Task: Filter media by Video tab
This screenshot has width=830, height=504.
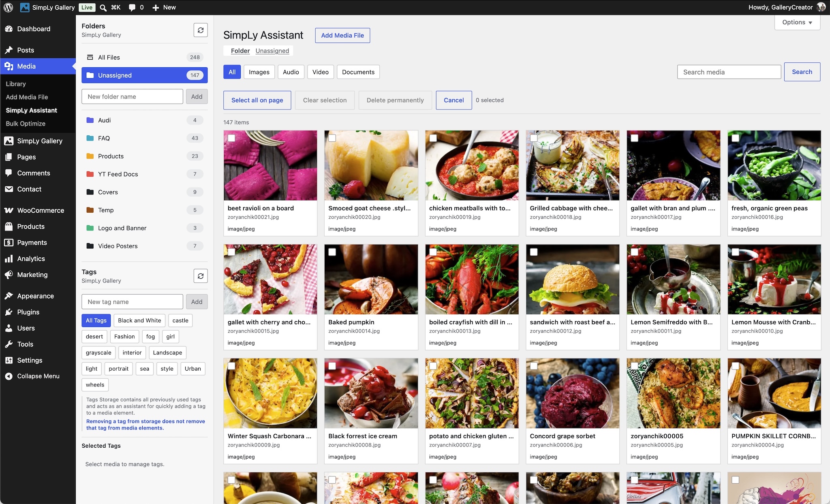Action: coord(321,72)
